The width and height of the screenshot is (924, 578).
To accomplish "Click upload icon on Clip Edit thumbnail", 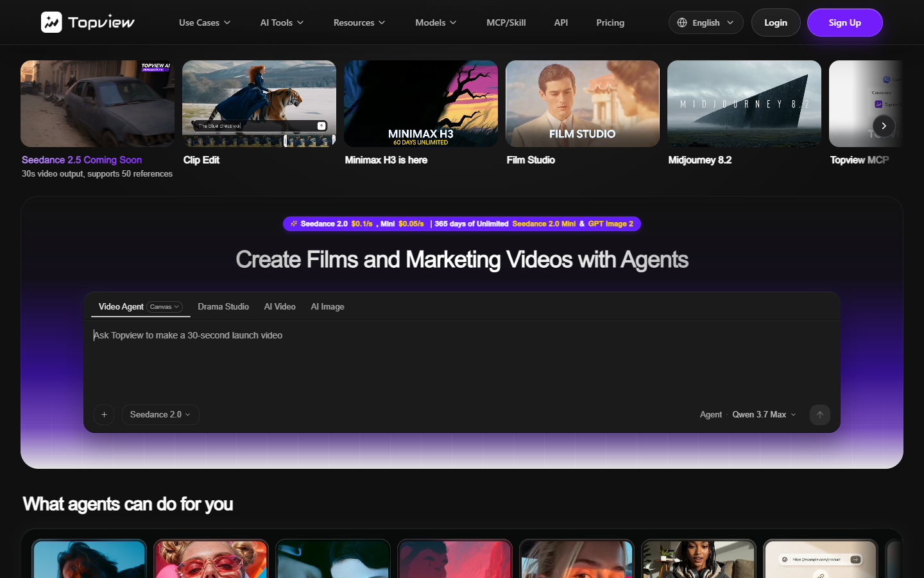I will (321, 126).
